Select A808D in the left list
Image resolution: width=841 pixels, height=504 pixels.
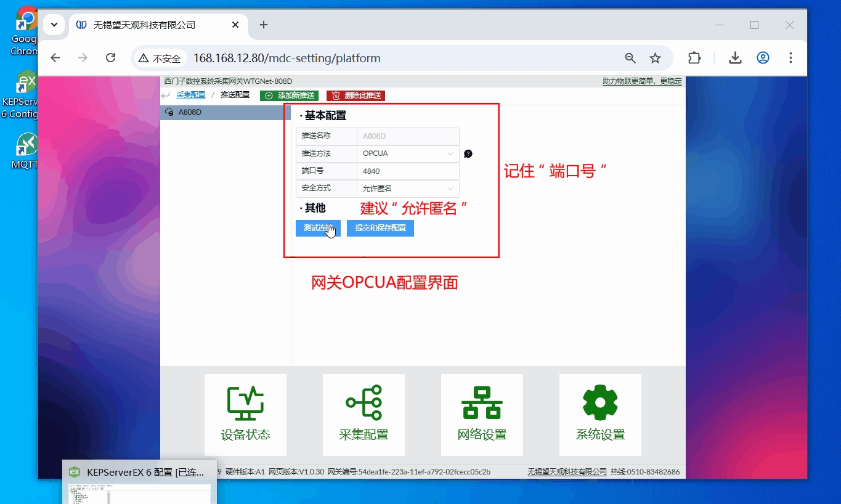coord(190,112)
